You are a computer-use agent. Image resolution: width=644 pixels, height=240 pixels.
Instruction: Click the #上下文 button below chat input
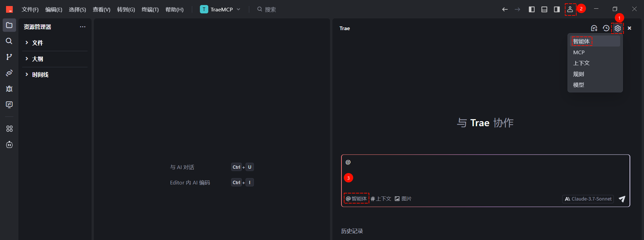click(x=381, y=198)
